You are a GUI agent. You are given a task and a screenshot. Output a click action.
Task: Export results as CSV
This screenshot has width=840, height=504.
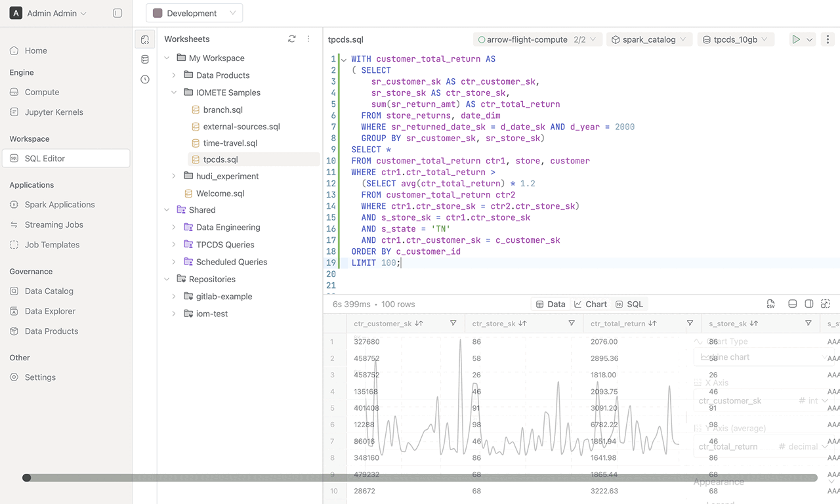pyautogui.click(x=771, y=304)
